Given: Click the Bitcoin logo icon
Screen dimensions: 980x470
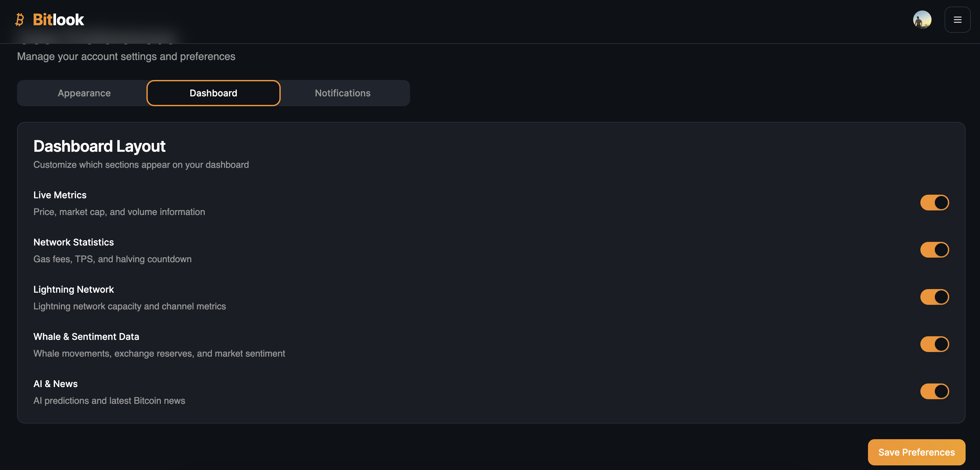Looking at the screenshot, I should [19, 19].
